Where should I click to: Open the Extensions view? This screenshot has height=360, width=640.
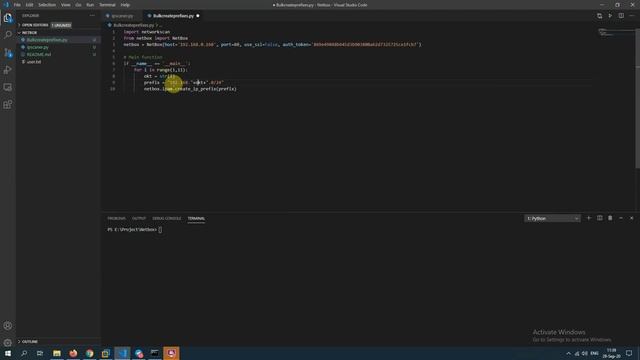pos(8,105)
